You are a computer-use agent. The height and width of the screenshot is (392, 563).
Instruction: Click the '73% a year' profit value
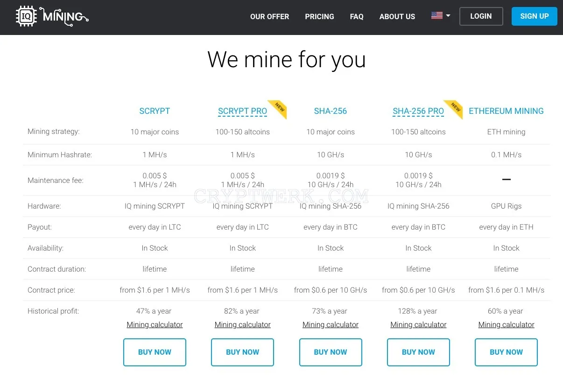tap(331, 311)
